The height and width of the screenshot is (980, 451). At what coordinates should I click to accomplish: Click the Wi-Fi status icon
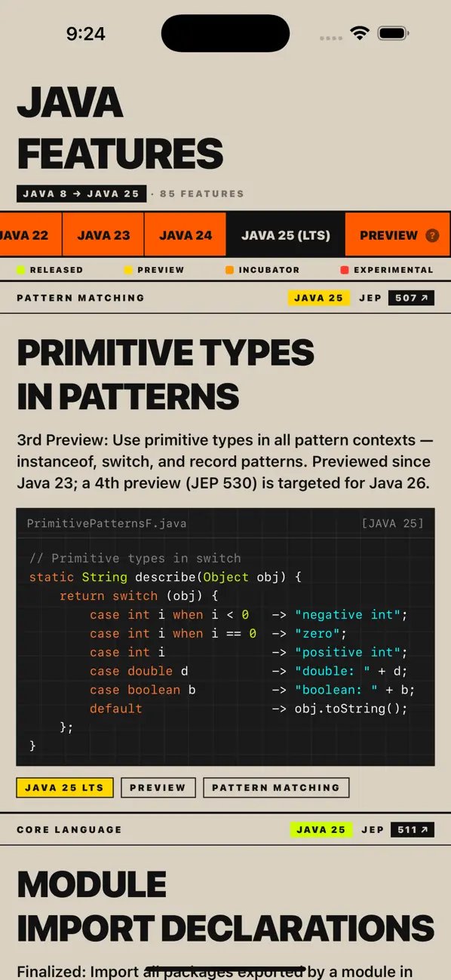click(x=360, y=33)
